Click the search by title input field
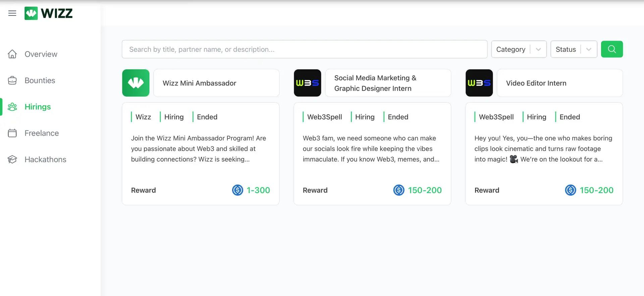The image size is (644, 296). click(304, 49)
